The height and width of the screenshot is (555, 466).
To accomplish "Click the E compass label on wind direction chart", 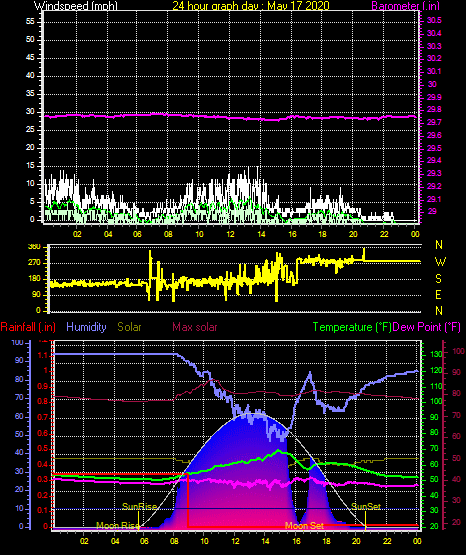I will tap(438, 294).
